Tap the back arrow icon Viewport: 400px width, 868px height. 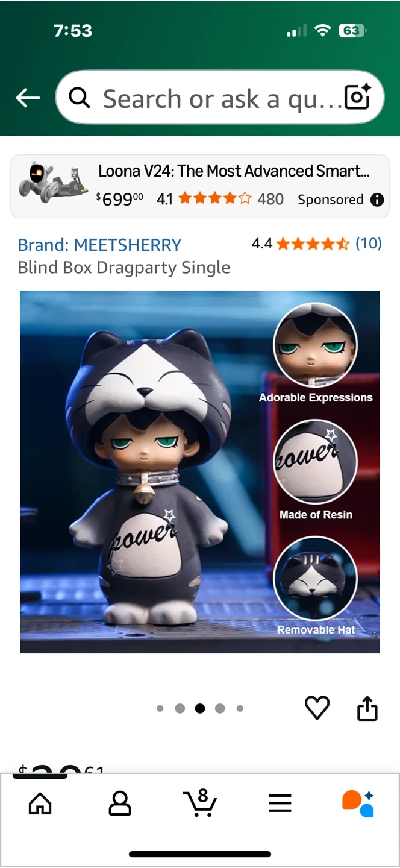click(x=28, y=98)
